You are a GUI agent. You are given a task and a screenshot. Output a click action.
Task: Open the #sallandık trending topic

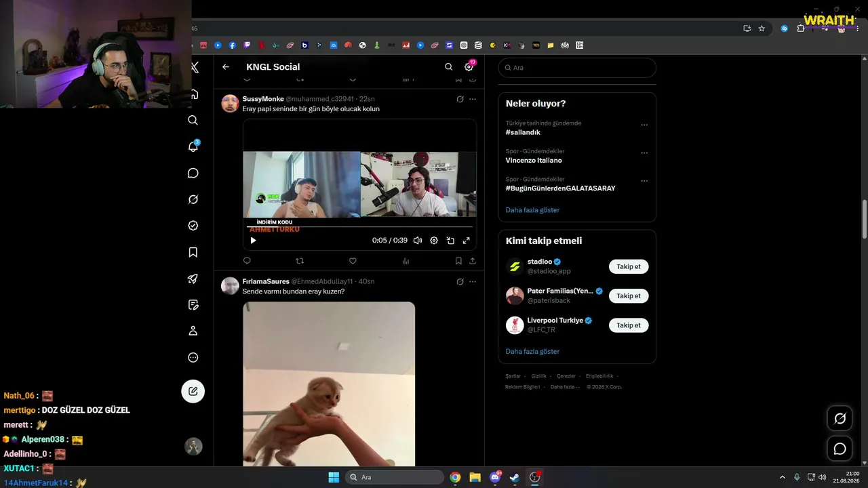click(x=523, y=133)
